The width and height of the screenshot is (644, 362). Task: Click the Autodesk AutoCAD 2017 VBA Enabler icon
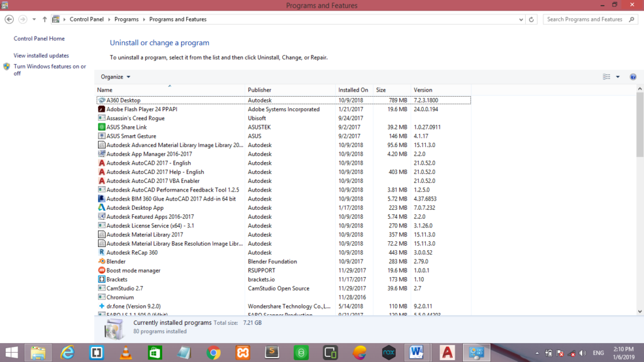101,181
